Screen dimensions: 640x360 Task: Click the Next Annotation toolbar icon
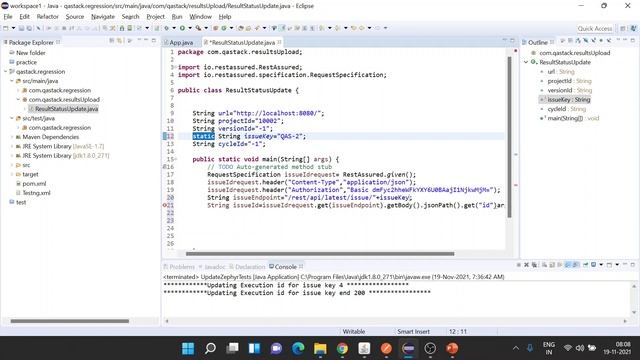[322, 28]
